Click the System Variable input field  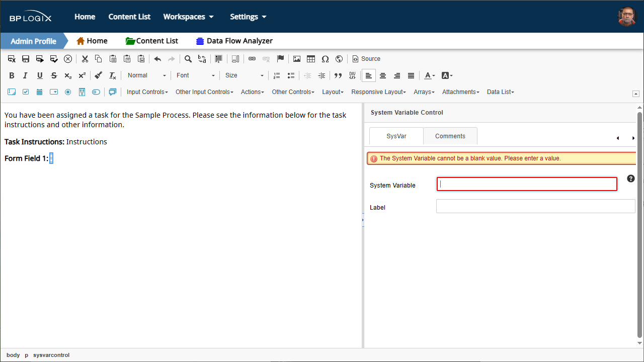pyautogui.click(x=527, y=184)
